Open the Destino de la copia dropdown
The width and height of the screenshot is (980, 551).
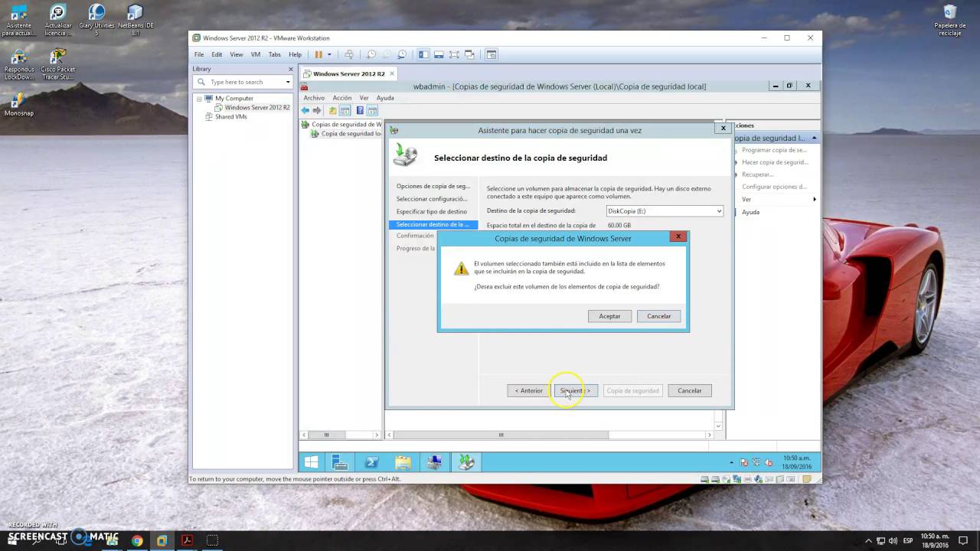(x=664, y=210)
